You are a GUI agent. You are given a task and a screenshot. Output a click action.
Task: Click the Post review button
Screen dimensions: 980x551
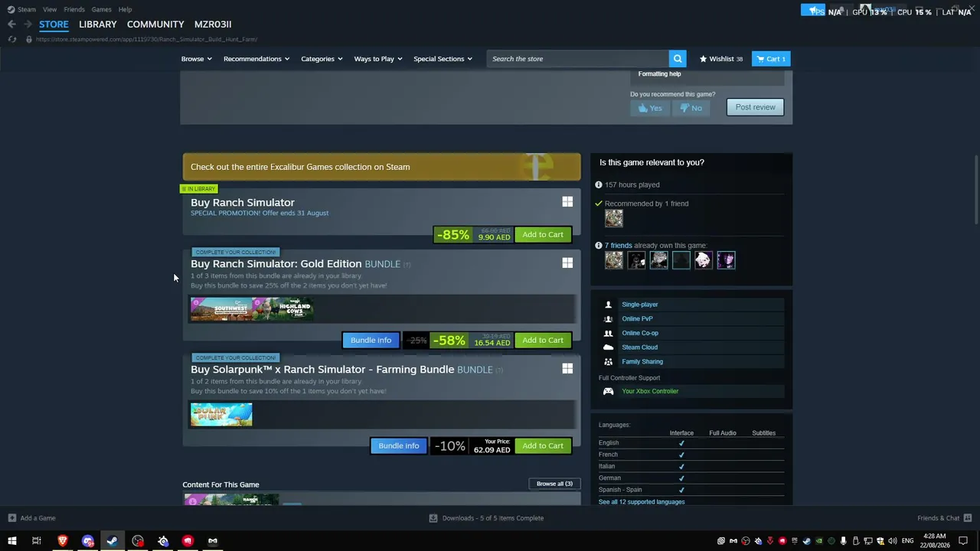point(755,107)
